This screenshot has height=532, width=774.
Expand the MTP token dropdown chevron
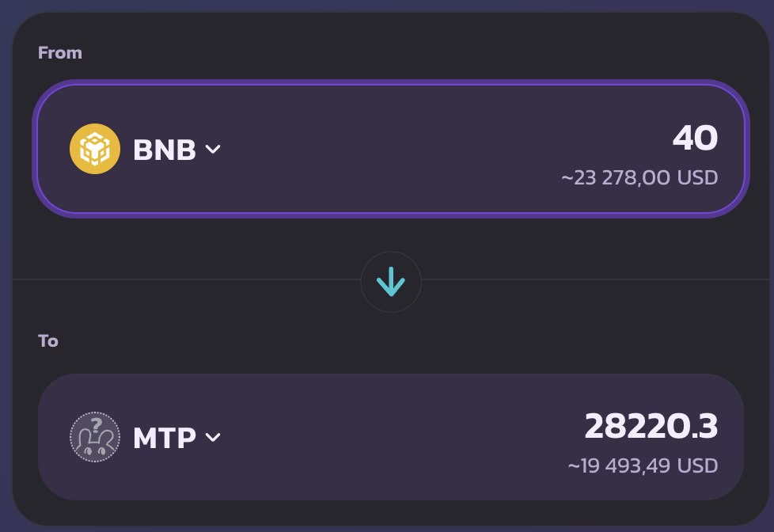[x=213, y=437]
